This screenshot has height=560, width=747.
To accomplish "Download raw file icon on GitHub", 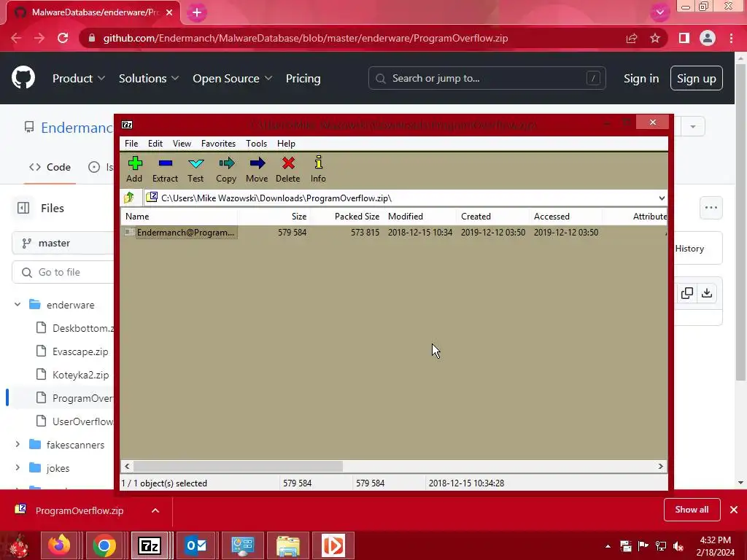I will [x=707, y=293].
